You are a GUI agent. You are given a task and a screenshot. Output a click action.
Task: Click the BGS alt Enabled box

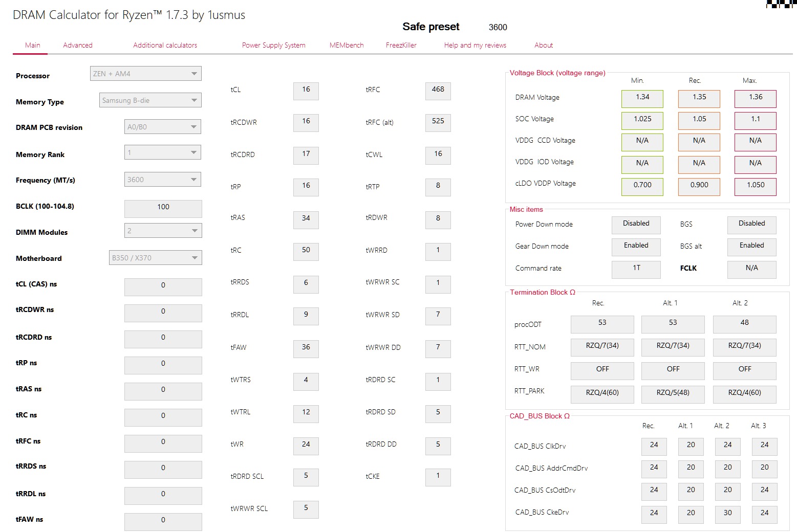point(752,247)
